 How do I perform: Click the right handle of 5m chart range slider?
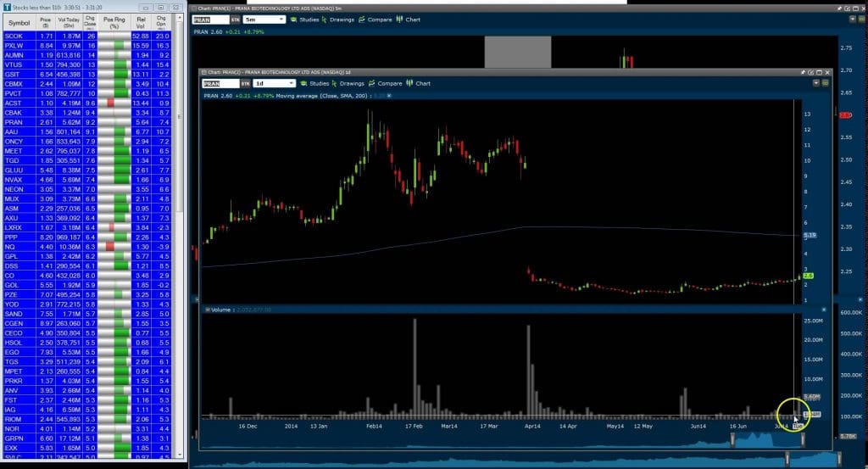839,459
